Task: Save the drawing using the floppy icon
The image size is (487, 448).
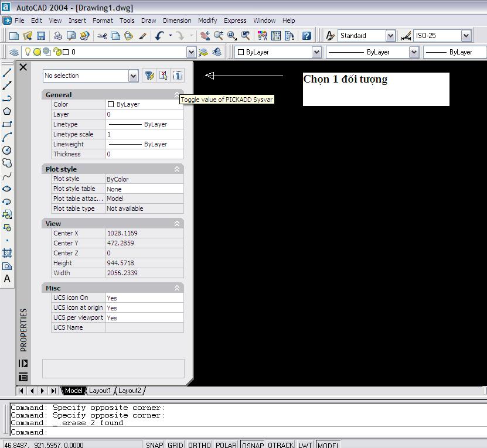Action: pos(41,36)
